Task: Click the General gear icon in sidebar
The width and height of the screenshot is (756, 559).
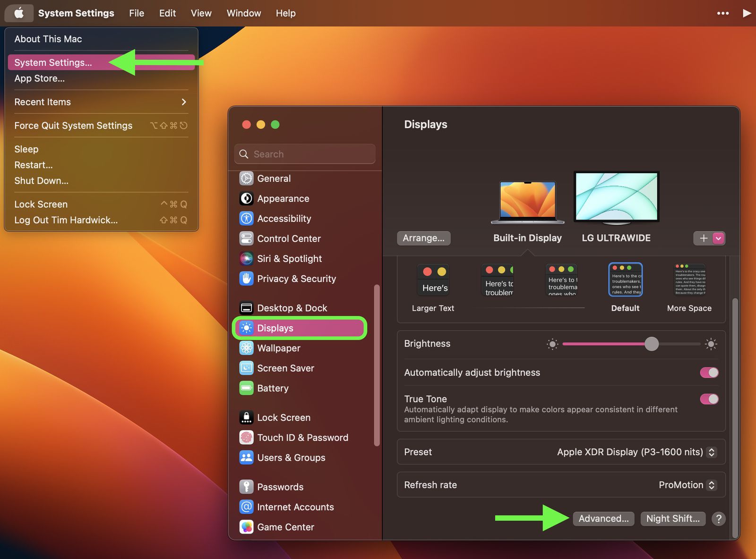Action: [x=246, y=178]
